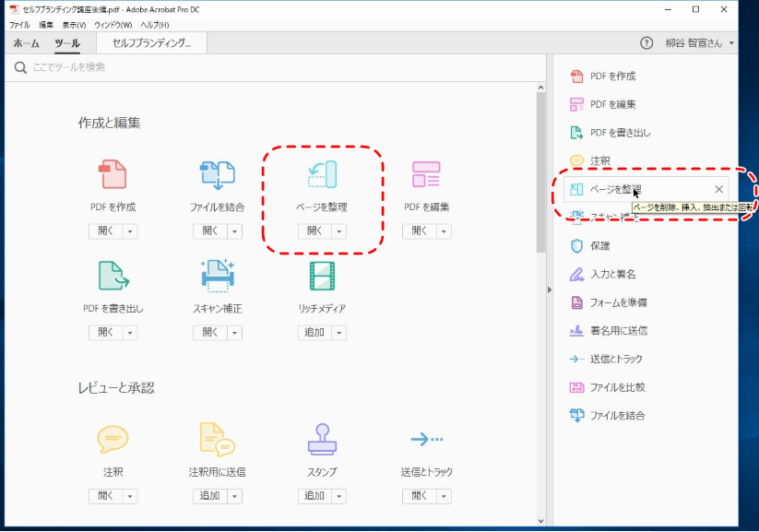The image size is (759, 532).
Task: Select 入力と署名 in right sidebar
Action: [x=603, y=274]
